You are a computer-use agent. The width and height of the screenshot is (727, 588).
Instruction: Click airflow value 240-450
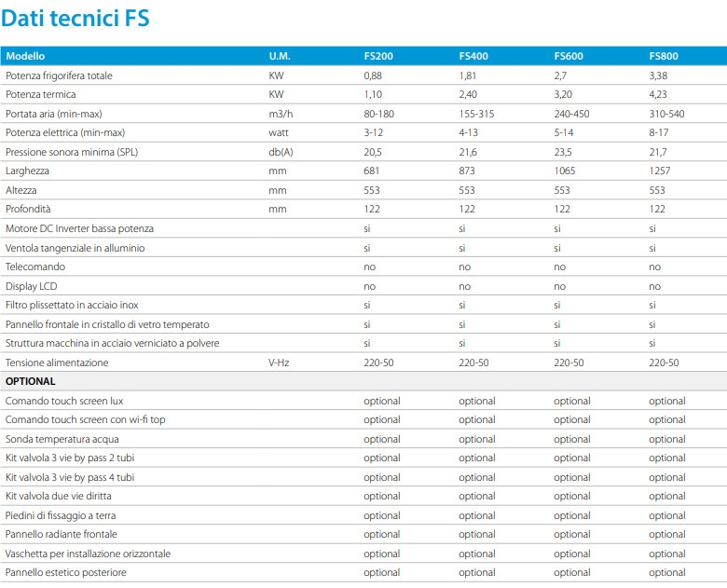pos(571,114)
